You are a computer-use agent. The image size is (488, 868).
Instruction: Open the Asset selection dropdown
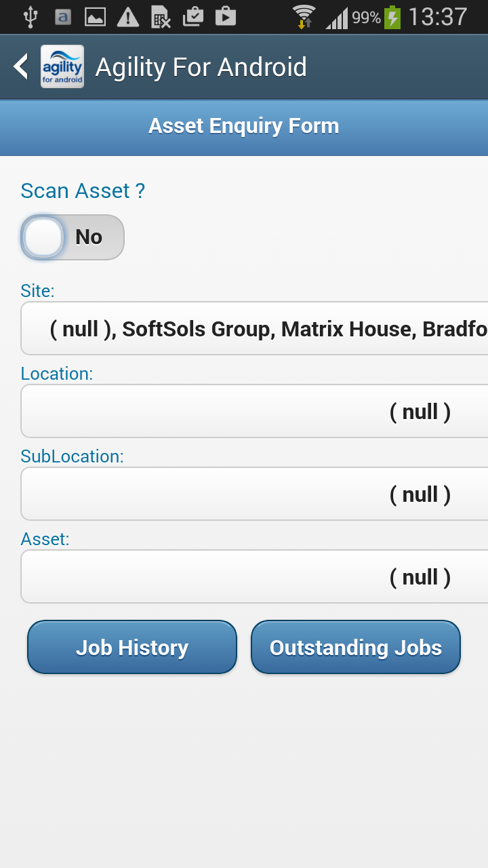click(255, 577)
